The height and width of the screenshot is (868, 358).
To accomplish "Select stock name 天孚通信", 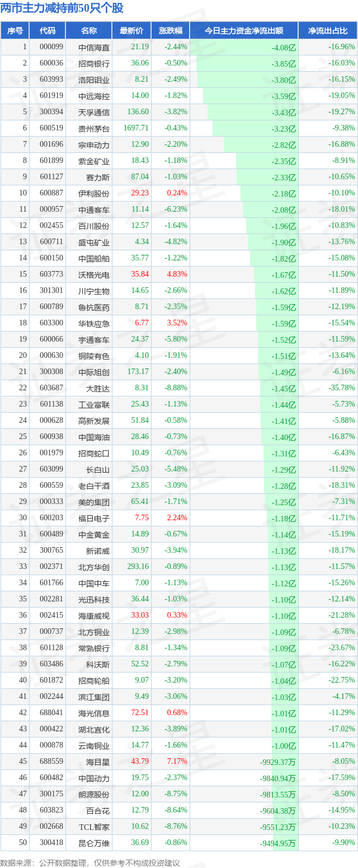I will coord(94,112).
